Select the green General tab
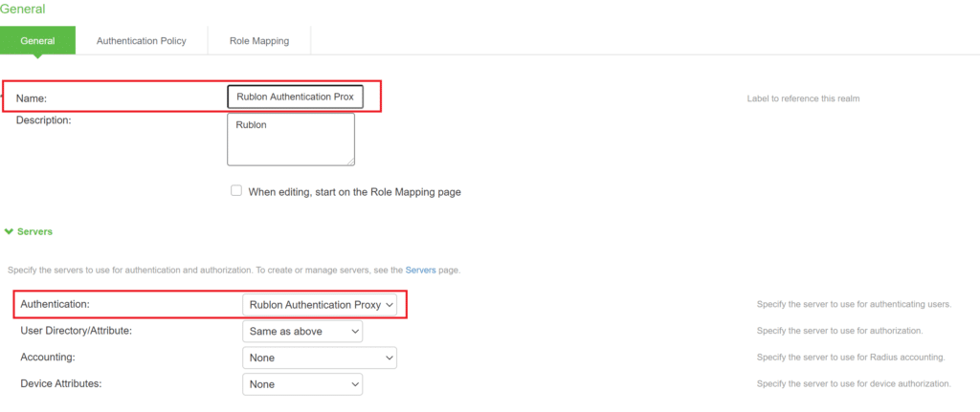Image resolution: width=980 pixels, height=412 pixels. click(37, 41)
